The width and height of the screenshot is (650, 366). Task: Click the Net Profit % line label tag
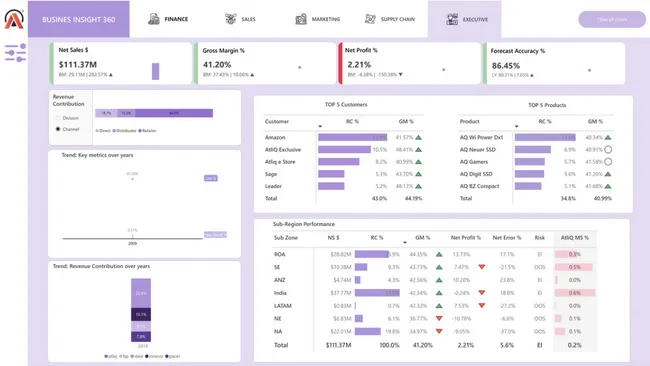point(215,235)
